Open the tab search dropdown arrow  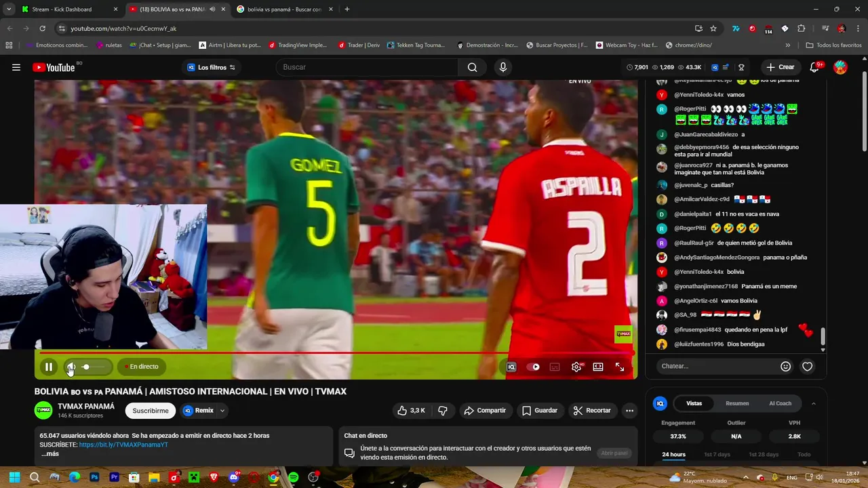coord(8,9)
